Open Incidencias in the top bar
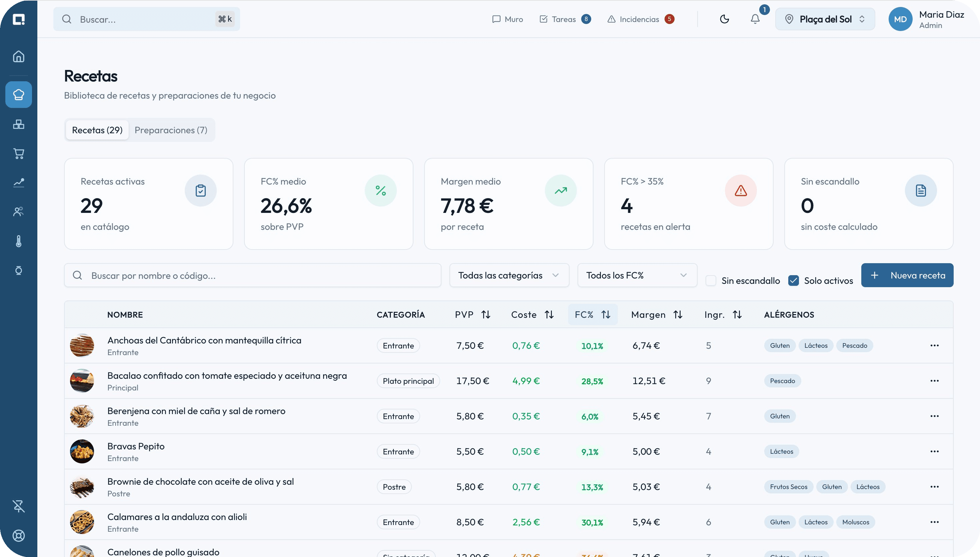980x557 pixels. (x=641, y=19)
